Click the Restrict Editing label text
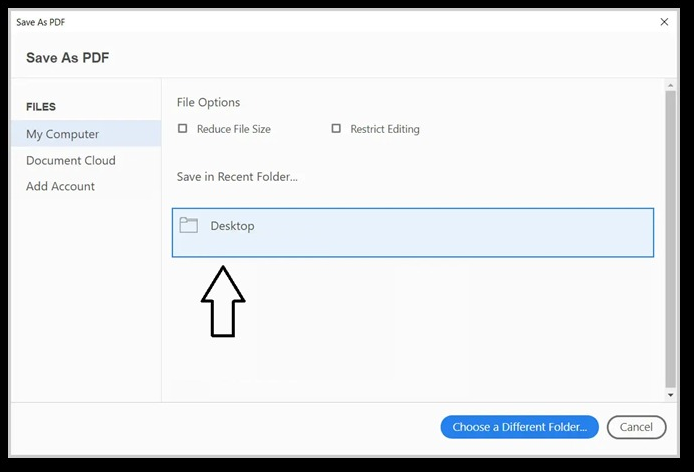This screenshot has width=694, height=472. tap(384, 129)
